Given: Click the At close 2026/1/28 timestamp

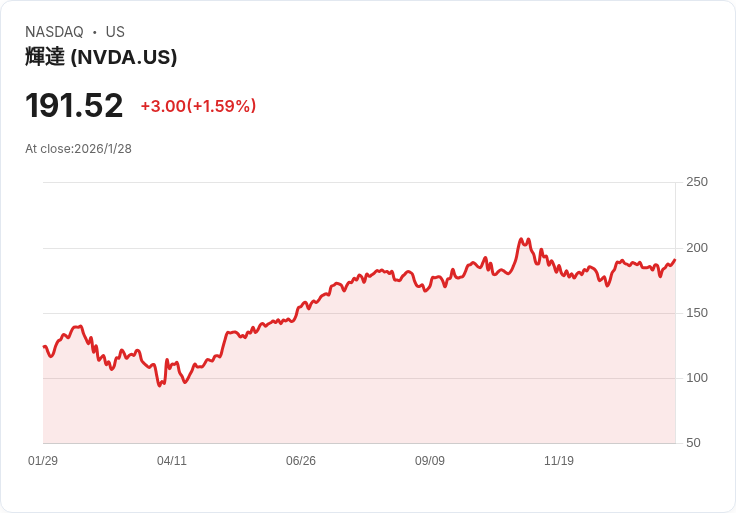Looking at the screenshot, I should point(78,149).
